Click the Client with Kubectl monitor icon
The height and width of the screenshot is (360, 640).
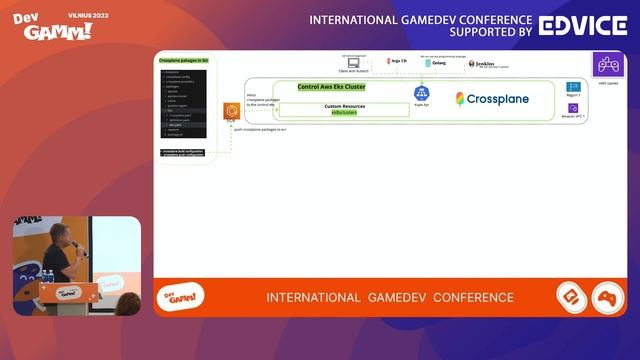click(353, 63)
